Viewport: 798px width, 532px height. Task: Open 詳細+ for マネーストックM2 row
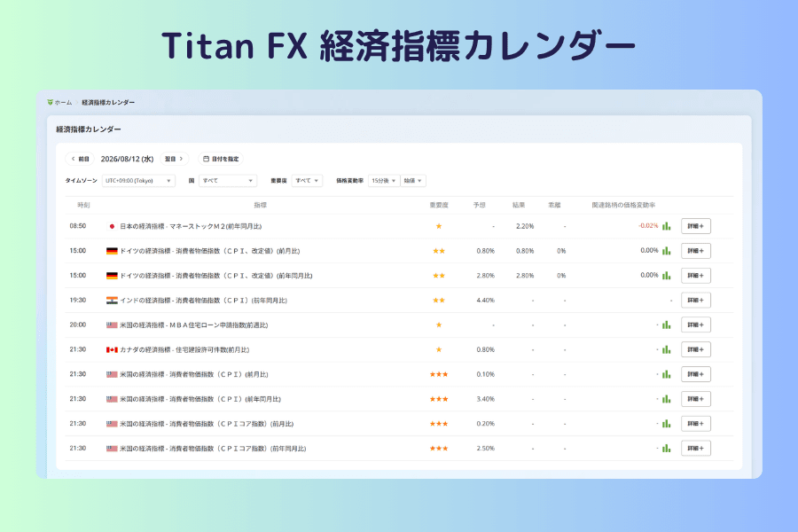696,226
